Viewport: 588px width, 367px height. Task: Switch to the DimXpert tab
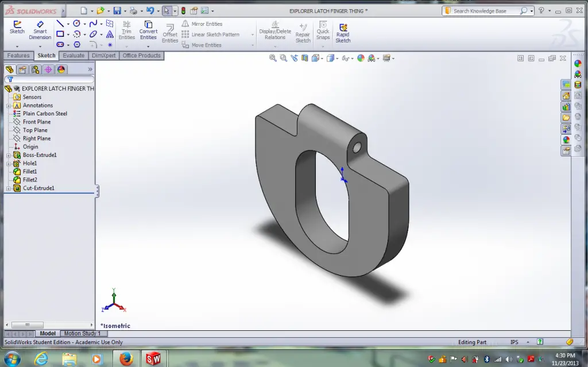pyautogui.click(x=103, y=56)
